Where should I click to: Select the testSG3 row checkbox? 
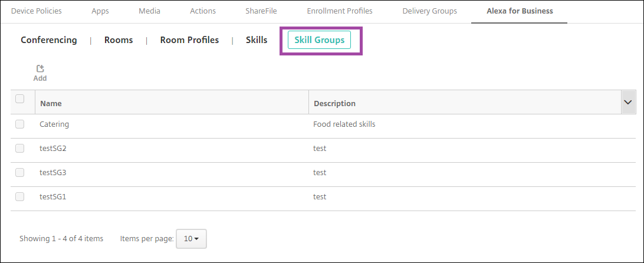(x=20, y=173)
